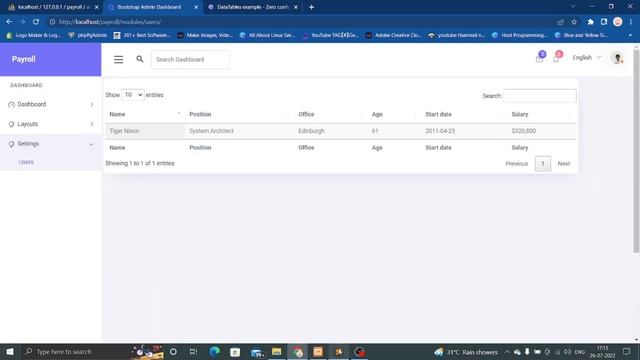Image resolution: width=640 pixels, height=360 pixels.
Task: Open the Windows Start menu
Action: pyautogui.click(x=10, y=351)
